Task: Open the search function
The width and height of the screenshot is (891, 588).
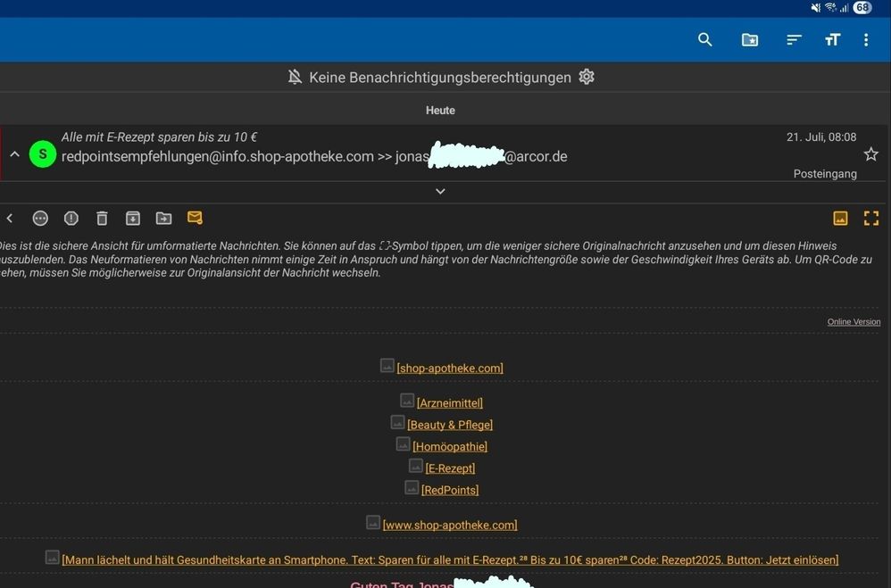Action: pyautogui.click(x=704, y=39)
